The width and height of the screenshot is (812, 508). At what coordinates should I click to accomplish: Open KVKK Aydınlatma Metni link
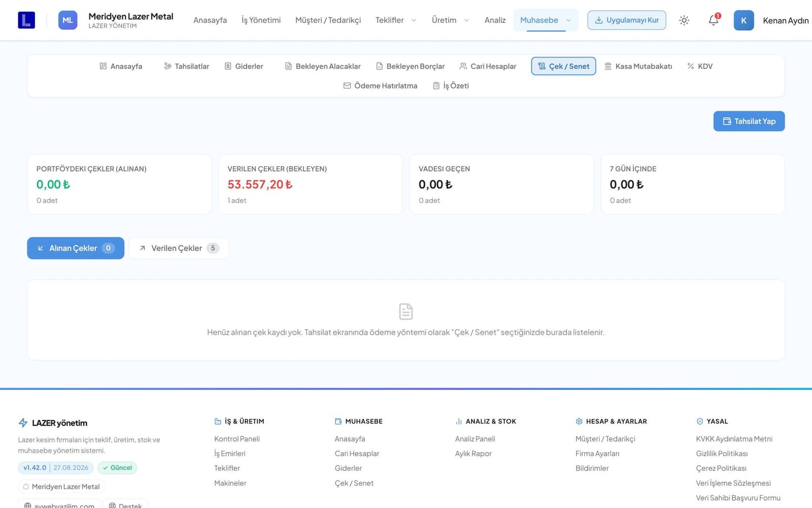click(x=734, y=439)
